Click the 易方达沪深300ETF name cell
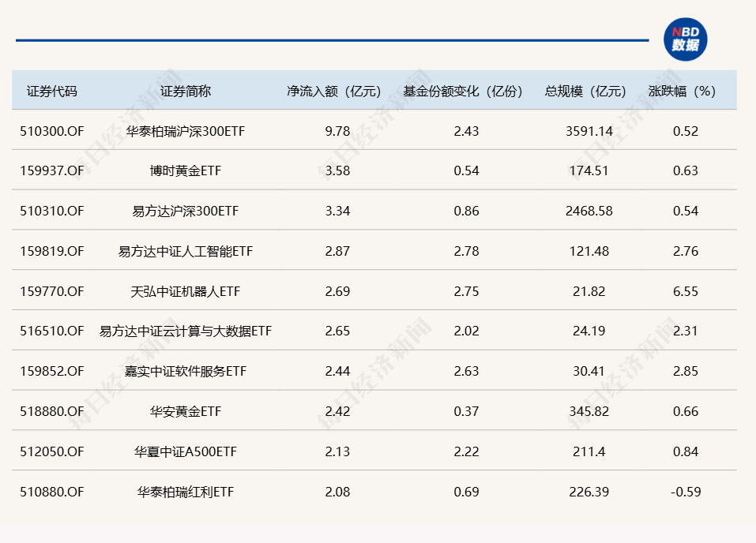This screenshot has height=543, width=756. (x=186, y=211)
